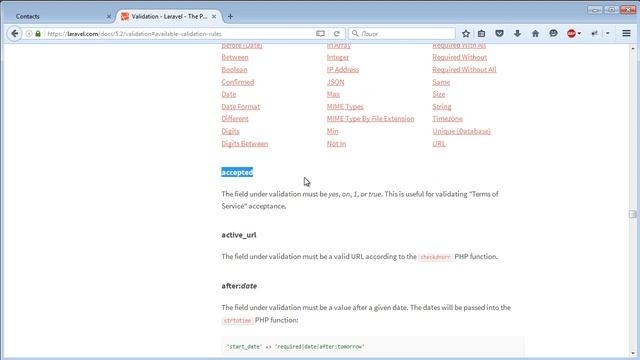Viewport: 640px width, 360px height.
Task: Open Adblock Plus dropdown arrow
Action: pyautogui.click(x=579, y=33)
